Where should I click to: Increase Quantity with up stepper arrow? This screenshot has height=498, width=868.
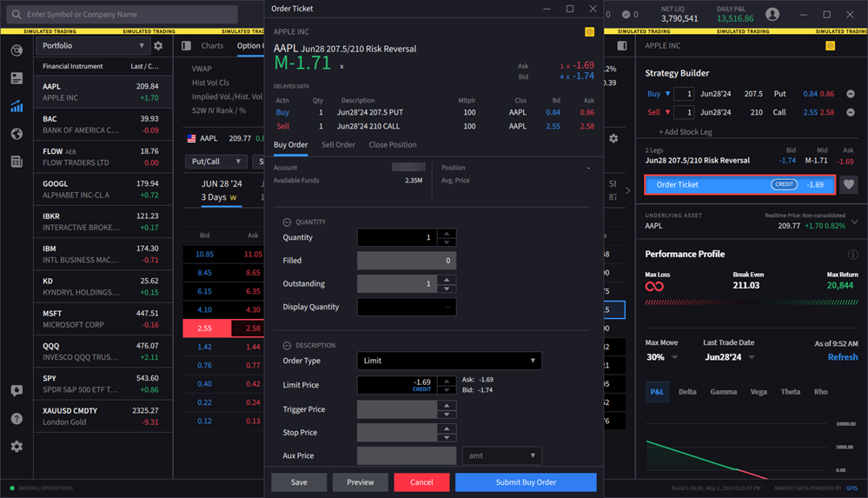(447, 233)
